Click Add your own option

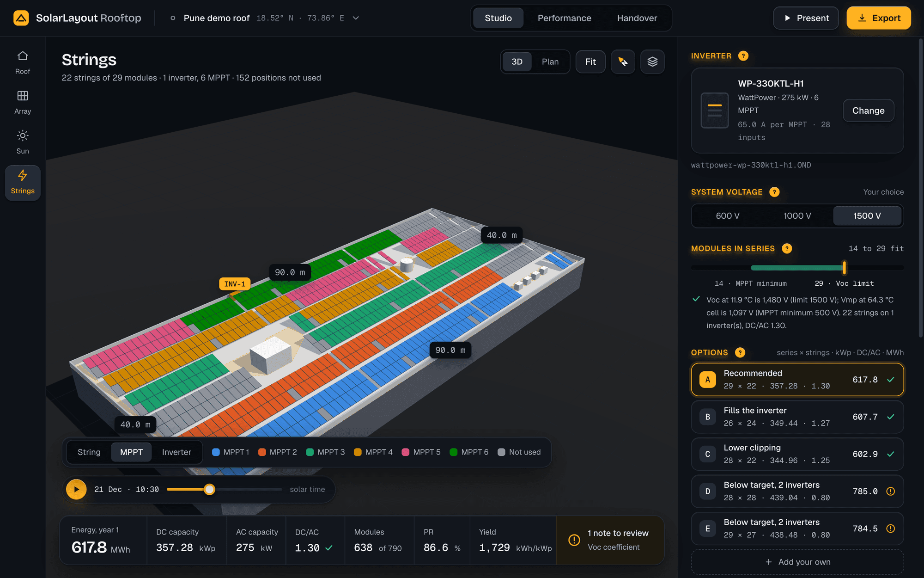(x=797, y=562)
